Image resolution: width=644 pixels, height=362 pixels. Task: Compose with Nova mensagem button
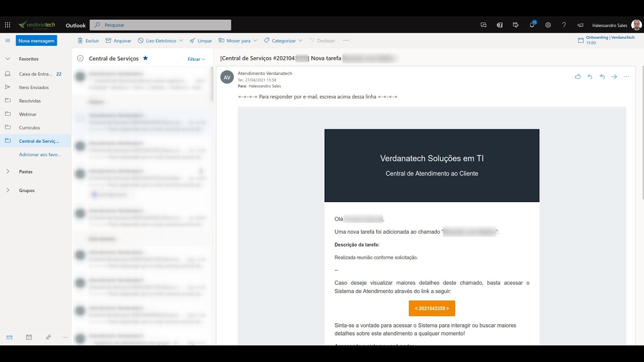pyautogui.click(x=36, y=41)
